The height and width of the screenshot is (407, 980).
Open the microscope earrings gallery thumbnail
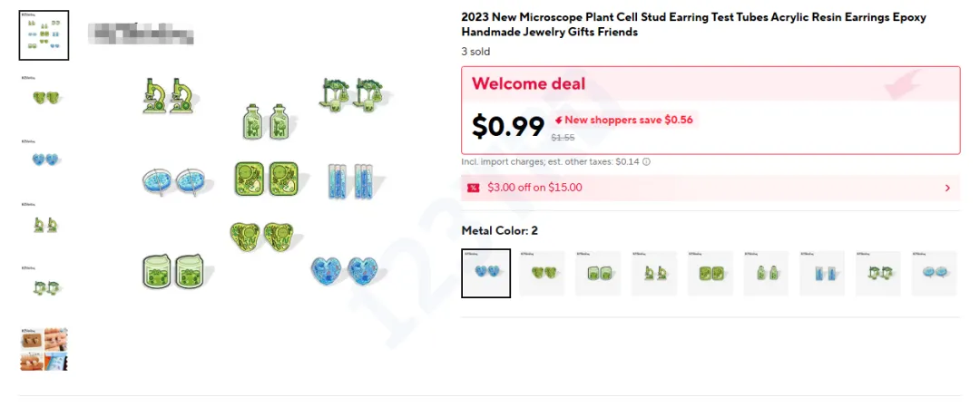[44, 223]
